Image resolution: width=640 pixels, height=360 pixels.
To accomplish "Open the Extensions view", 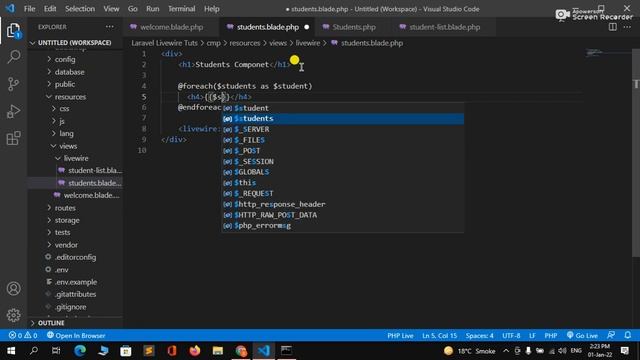I will tap(13, 138).
